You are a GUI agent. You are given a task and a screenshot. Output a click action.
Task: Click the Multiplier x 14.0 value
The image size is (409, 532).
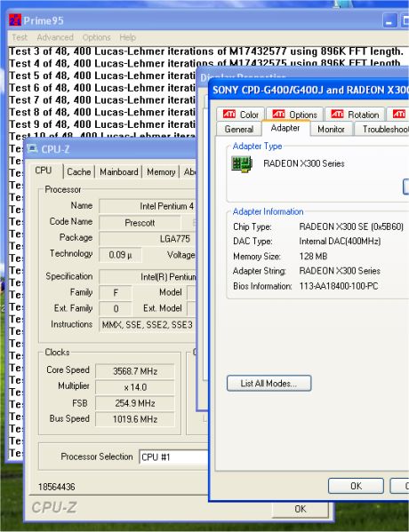[x=135, y=387]
